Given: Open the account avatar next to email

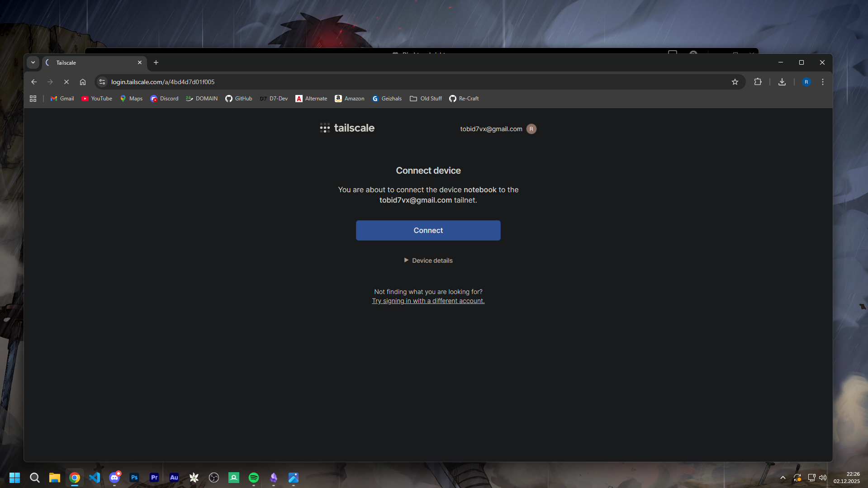Looking at the screenshot, I should [x=531, y=129].
